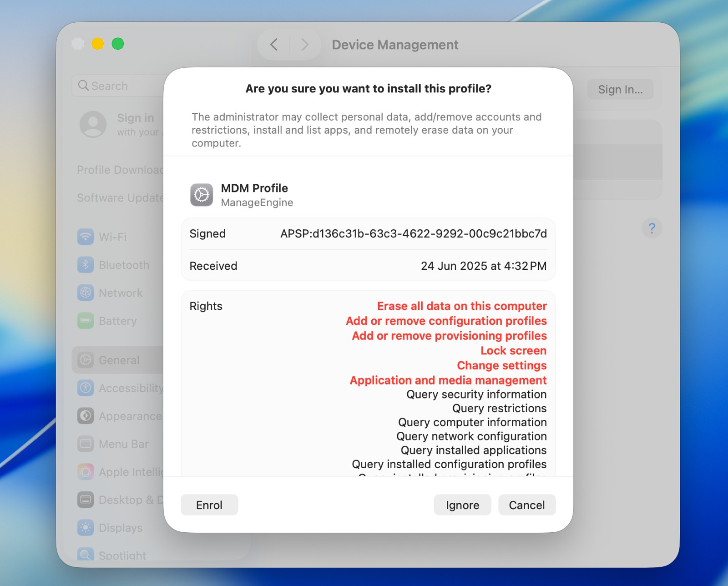Open help via the question mark button
This screenshot has height=586, width=728.
652,228
